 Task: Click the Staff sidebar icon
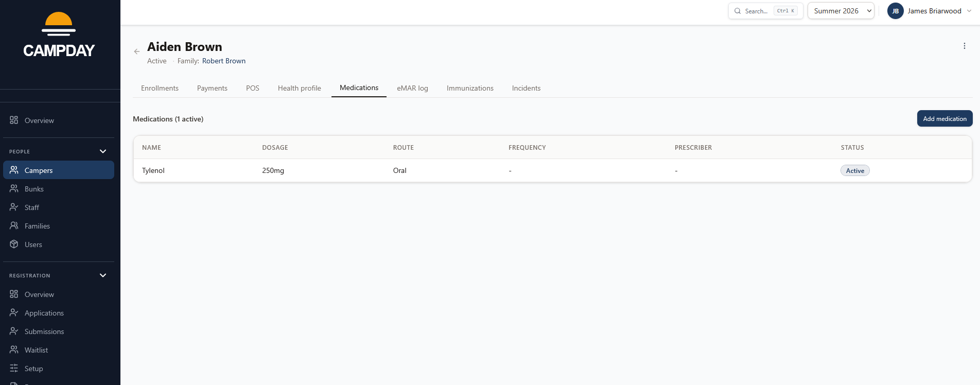(x=14, y=207)
